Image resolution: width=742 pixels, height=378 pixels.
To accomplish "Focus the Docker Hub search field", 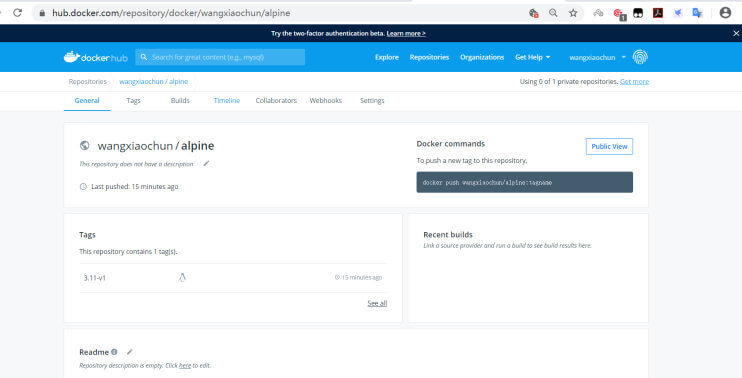I will point(220,57).
